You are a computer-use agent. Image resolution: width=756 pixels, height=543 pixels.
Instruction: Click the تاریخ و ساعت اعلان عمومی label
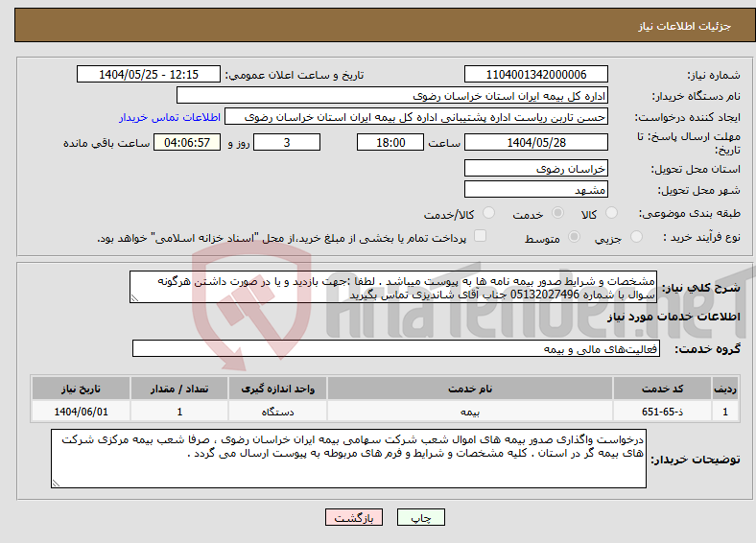295,75
